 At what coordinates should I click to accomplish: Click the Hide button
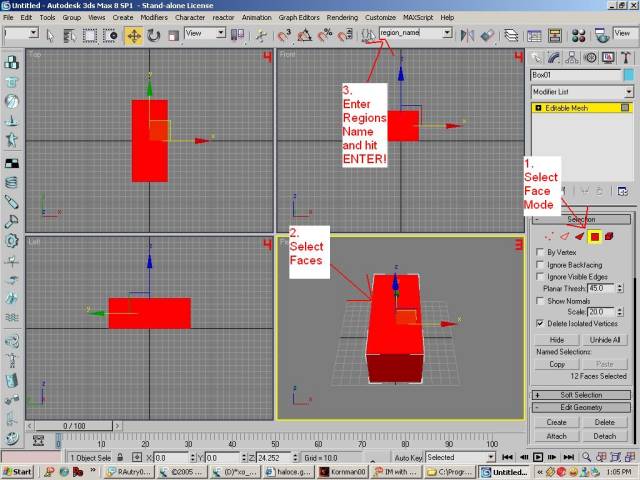pos(557,340)
